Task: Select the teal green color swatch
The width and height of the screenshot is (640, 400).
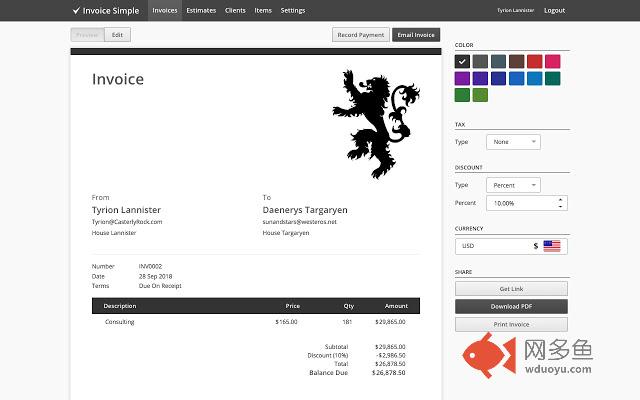Action: click(x=552, y=79)
